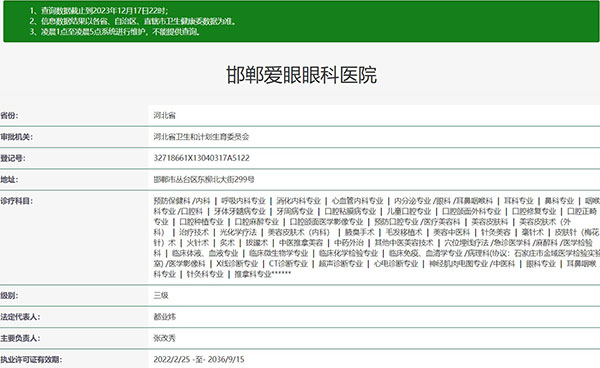Click the 主要负责人 label
The height and width of the screenshot is (368, 600).
click(20, 339)
